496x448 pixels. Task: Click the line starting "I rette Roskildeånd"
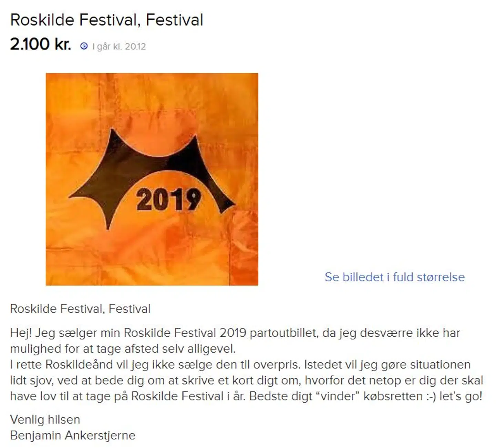pyautogui.click(x=240, y=365)
